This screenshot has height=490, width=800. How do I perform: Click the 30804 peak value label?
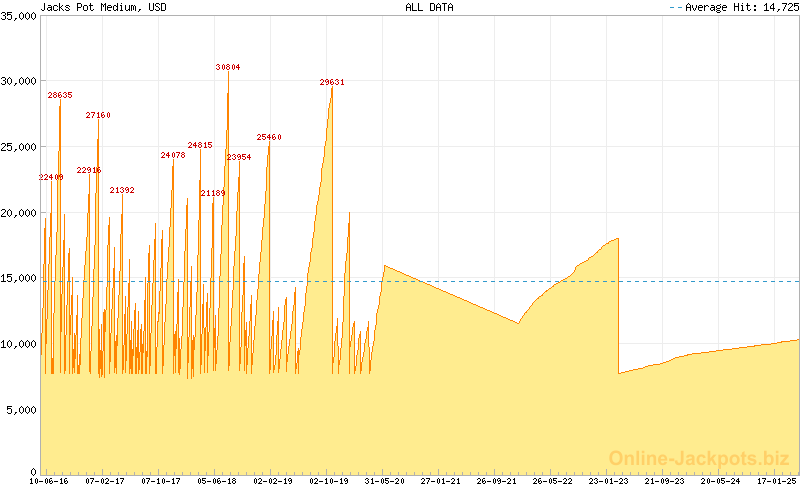[228, 67]
